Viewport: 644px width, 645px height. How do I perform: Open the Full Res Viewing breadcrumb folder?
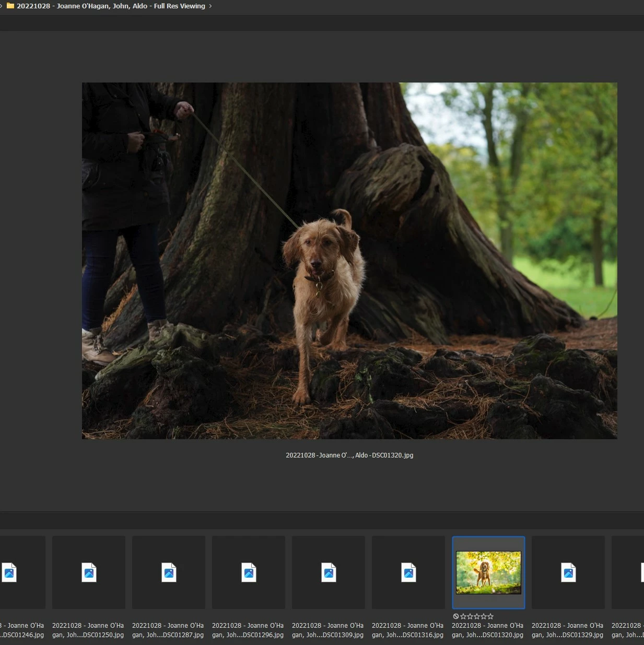111,6
